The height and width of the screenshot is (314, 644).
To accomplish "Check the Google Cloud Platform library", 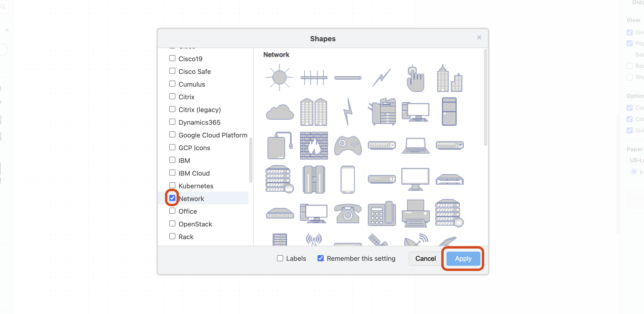I will point(172,134).
